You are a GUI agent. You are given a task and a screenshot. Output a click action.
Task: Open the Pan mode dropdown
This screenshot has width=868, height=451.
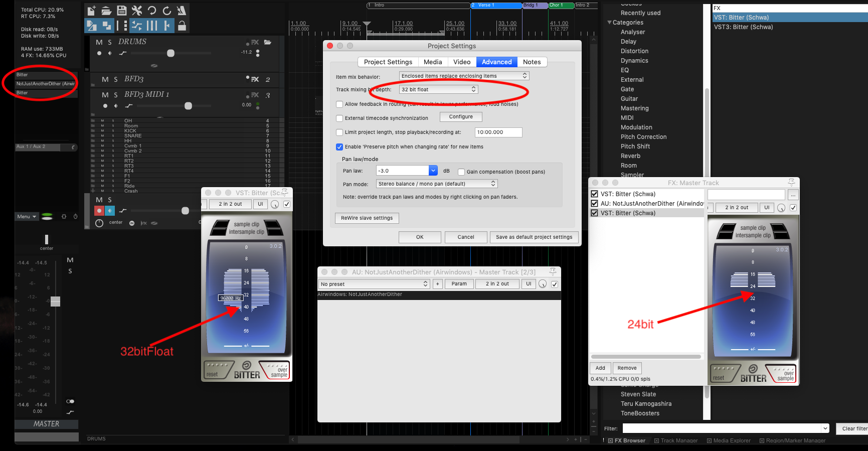click(x=437, y=184)
